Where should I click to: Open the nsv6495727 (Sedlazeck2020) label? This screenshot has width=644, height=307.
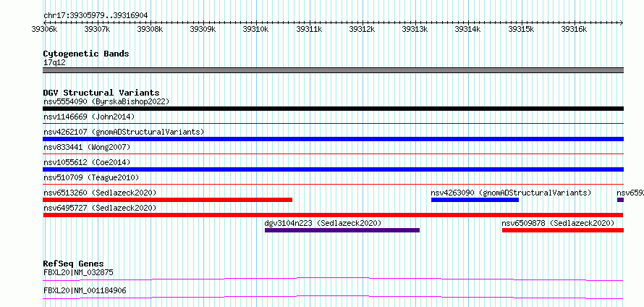[100, 208]
